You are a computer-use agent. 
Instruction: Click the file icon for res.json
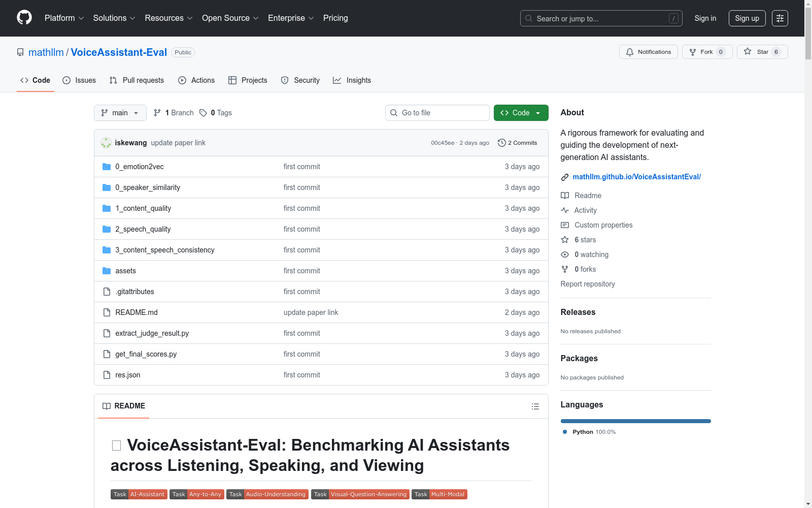tap(107, 375)
